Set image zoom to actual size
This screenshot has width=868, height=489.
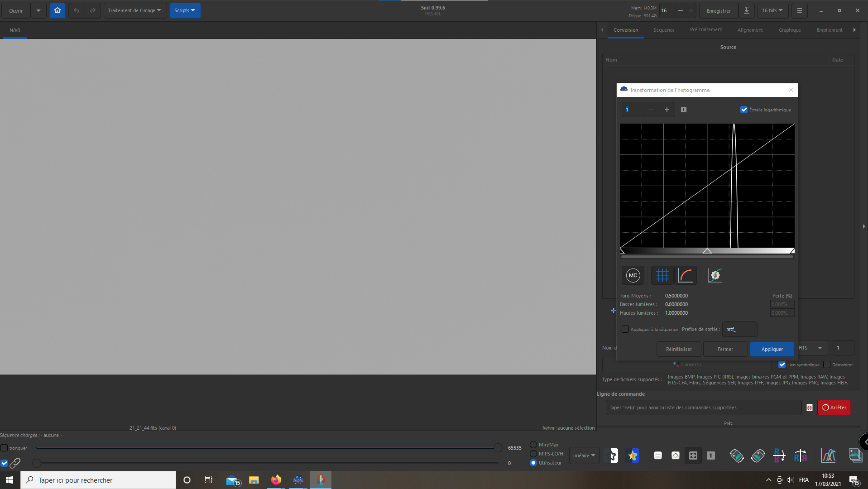click(711, 455)
